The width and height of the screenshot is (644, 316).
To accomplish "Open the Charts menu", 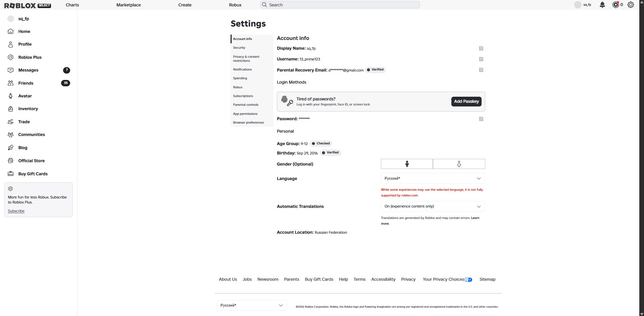I will [72, 5].
